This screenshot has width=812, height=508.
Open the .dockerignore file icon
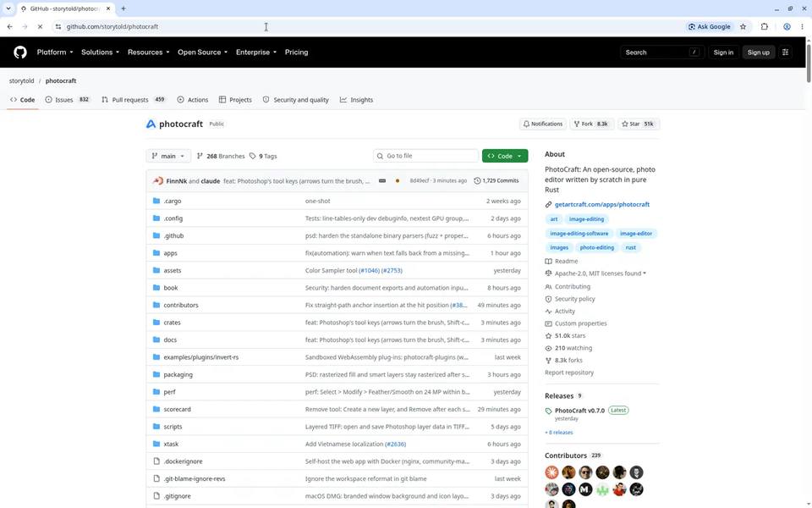pyautogui.click(x=156, y=461)
